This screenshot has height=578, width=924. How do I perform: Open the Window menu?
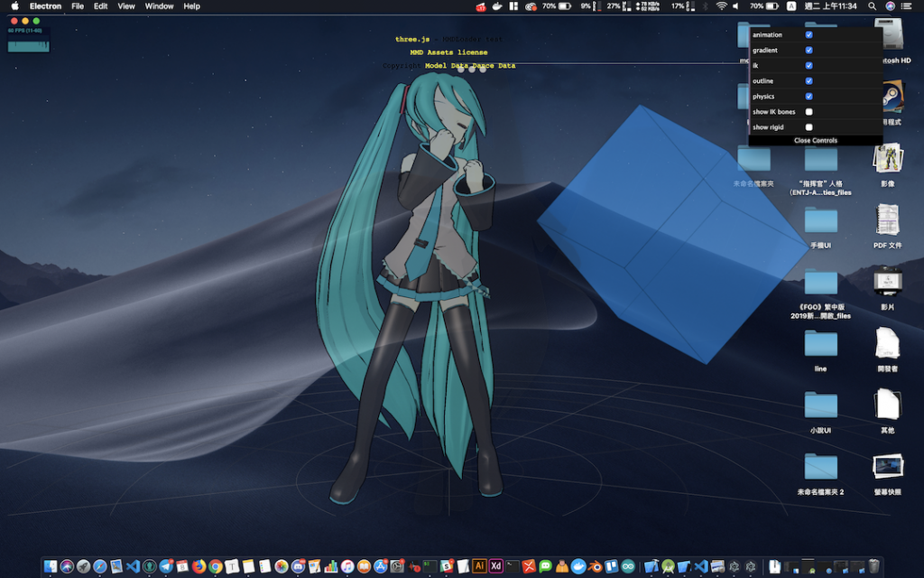tap(159, 6)
